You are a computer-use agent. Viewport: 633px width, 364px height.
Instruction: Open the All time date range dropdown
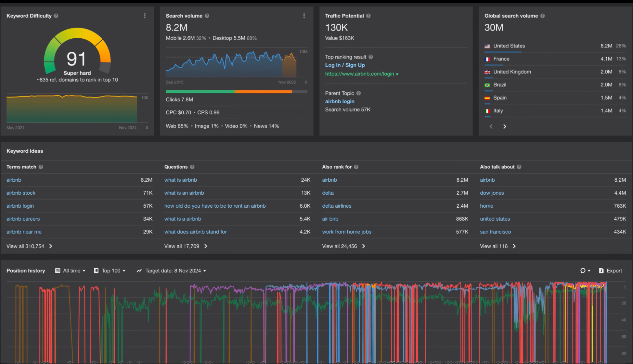(70, 271)
